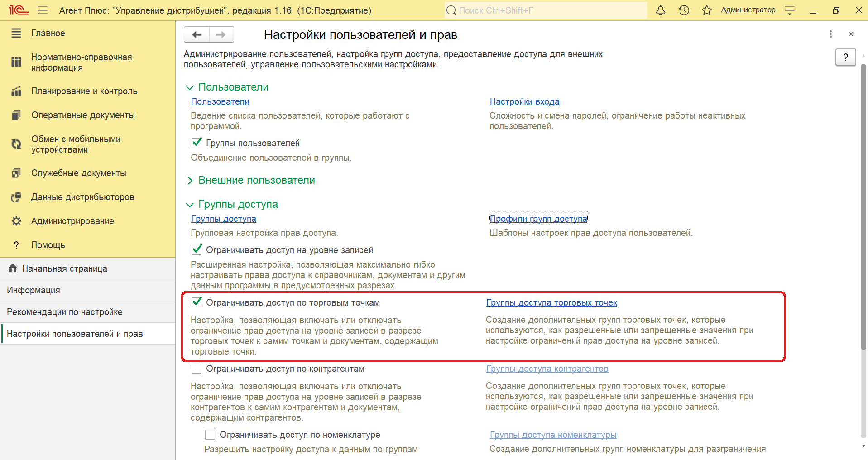868x460 pixels.
Task: Open the hamburger service menu in title bar
Action: tap(43, 10)
